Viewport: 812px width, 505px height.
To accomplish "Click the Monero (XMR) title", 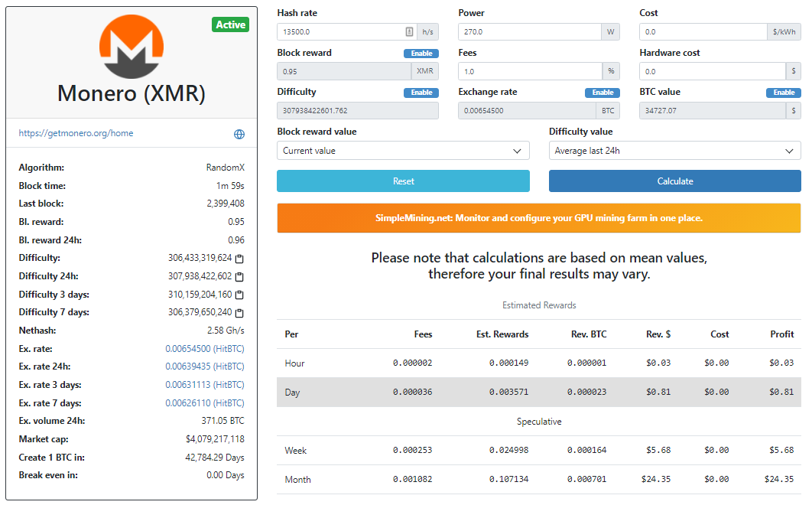I will click(x=132, y=93).
